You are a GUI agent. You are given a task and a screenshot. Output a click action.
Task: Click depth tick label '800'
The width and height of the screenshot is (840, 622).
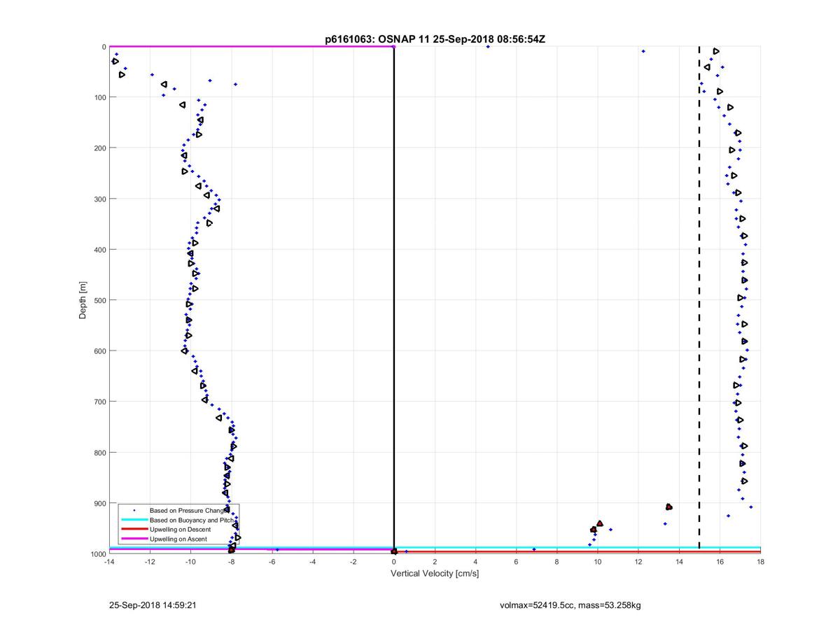tap(99, 453)
